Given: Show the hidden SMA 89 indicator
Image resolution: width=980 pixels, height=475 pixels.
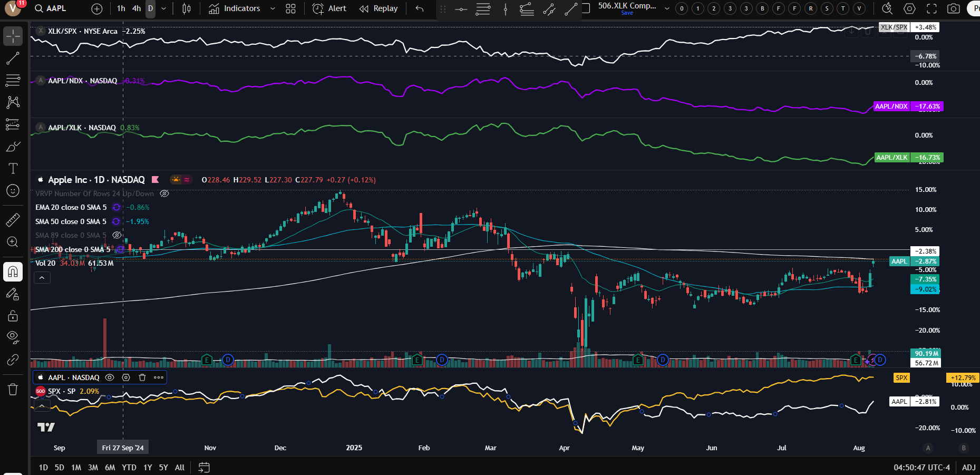Looking at the screenshot, I should click(117, 235).
